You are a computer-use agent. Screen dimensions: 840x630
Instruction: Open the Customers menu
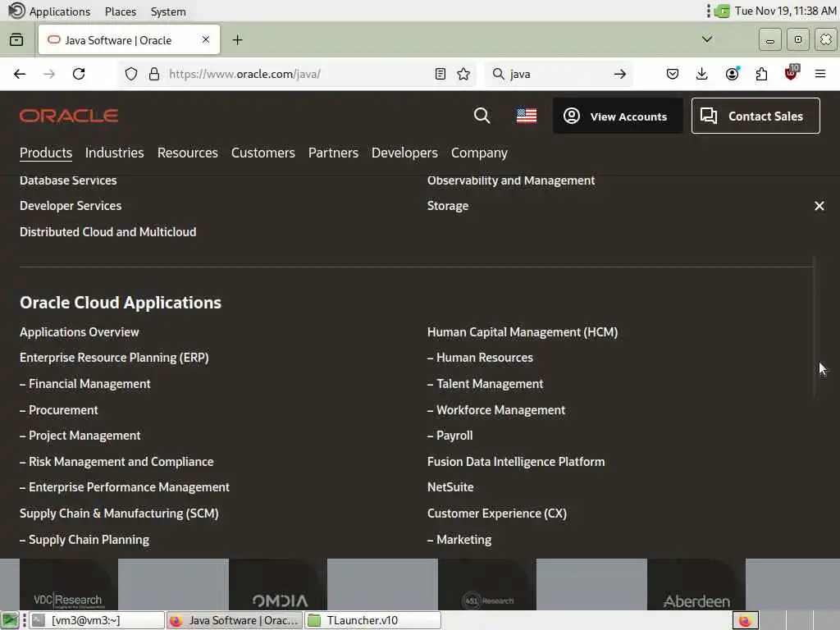(263, 153)
